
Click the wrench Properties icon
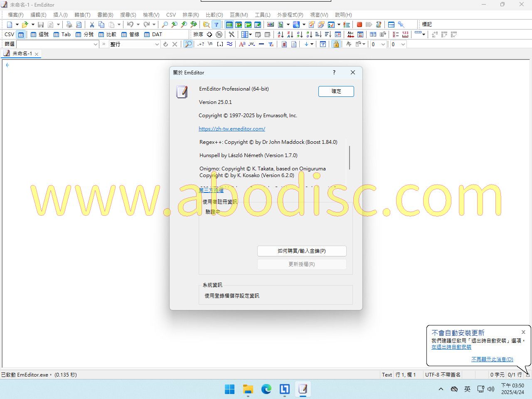(401, 25)
